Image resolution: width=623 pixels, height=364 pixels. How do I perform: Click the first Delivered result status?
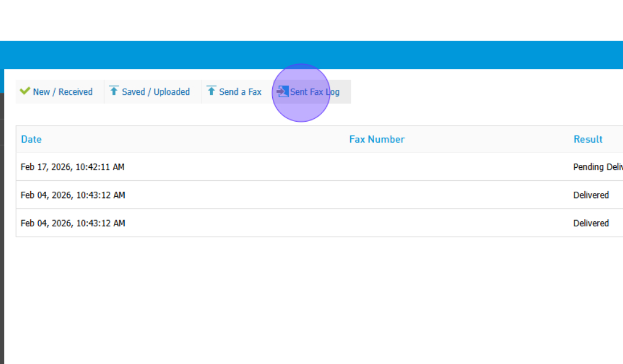point(591,195)
